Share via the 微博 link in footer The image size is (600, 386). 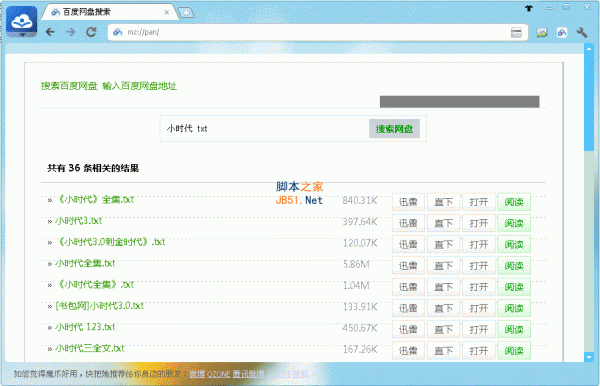pos(197,374)
